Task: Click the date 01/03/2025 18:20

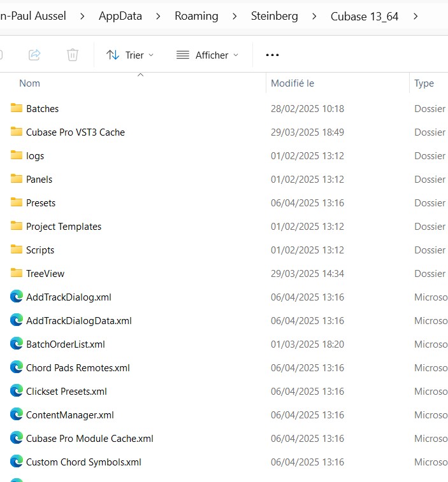Action: tap(307, 344)
